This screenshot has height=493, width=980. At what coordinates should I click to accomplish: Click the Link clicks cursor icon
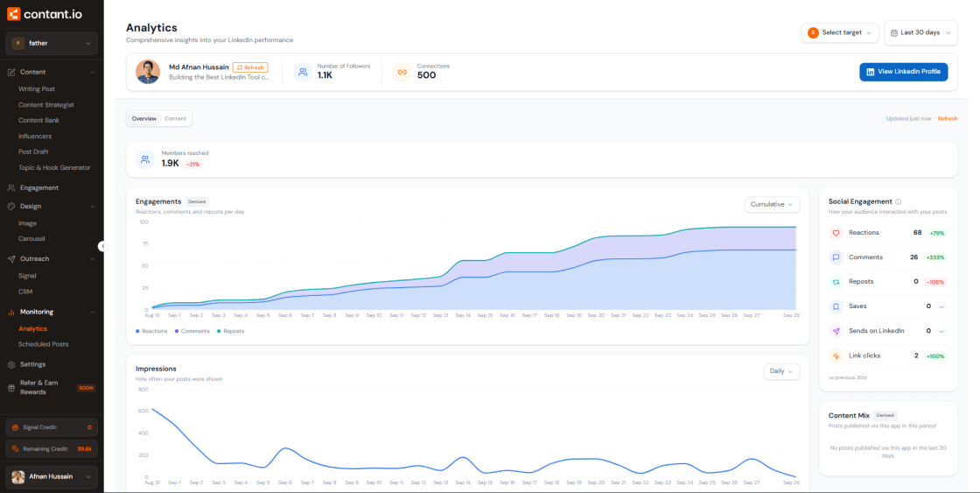click(836, 356)
